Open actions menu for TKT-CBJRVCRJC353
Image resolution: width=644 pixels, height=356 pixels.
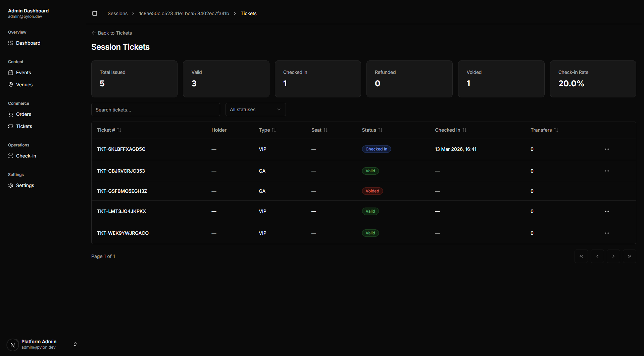607,171
